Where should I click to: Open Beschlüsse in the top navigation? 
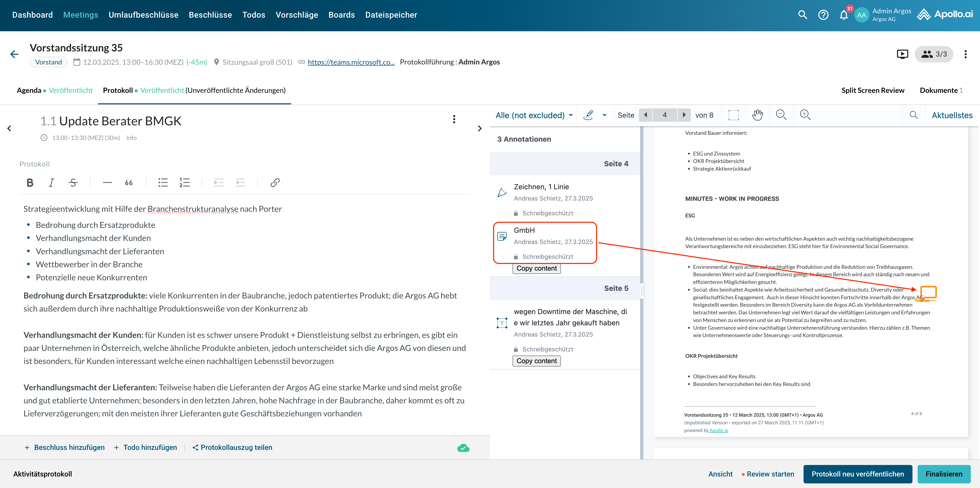(210, 15)
